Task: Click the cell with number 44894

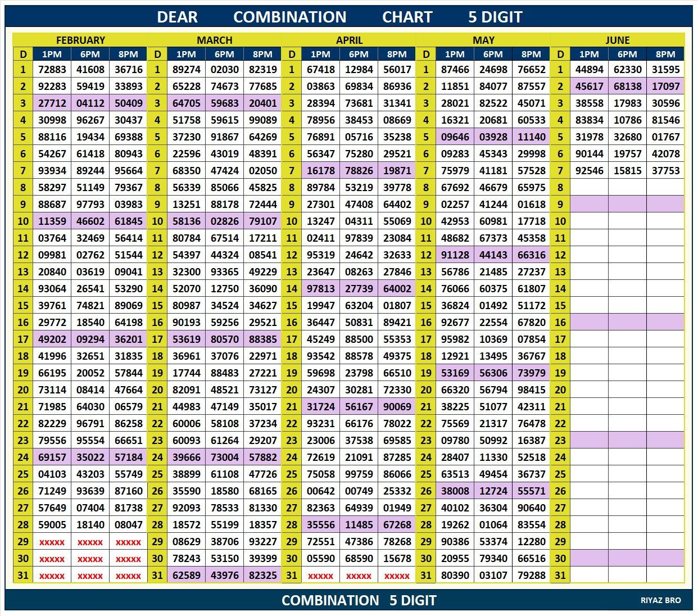Action: [589, 70]
